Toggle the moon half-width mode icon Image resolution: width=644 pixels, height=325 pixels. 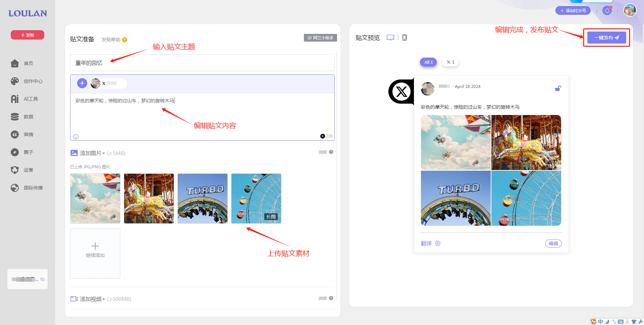[607, 322]
